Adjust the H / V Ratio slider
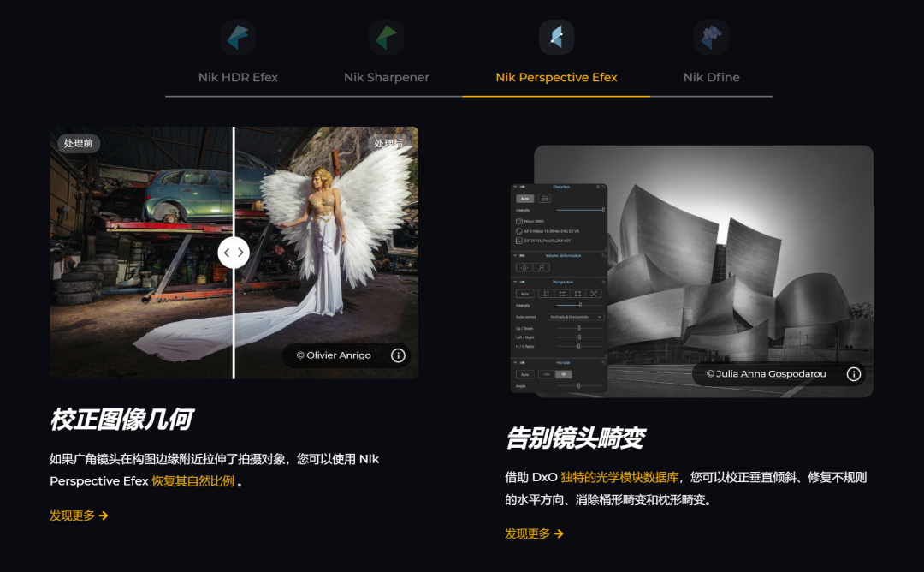This screenshot has height=572, width=924. pyautogui.click(x=580, y=346)
